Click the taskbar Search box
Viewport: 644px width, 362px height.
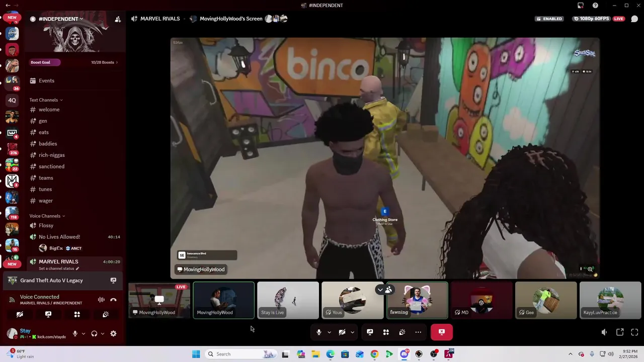coord(242,354)
